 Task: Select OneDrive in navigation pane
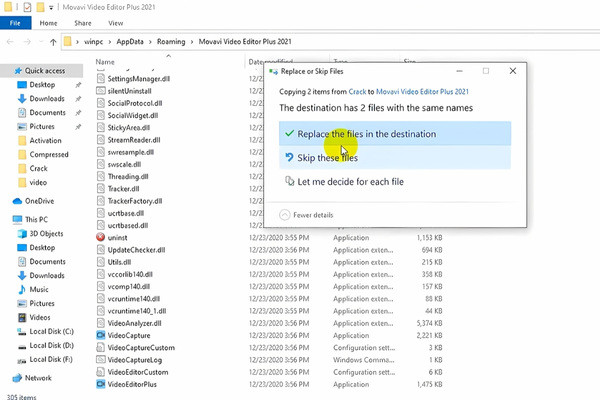coord(39,201)
